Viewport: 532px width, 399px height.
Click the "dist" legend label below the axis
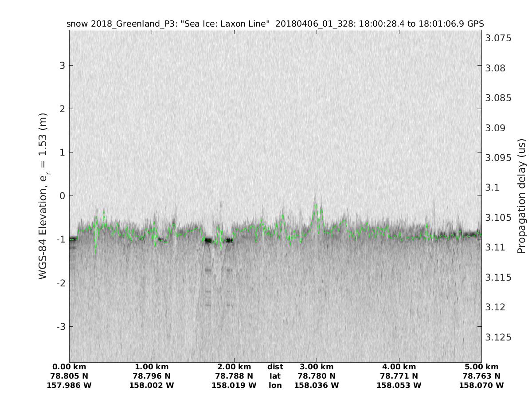click(275, 367)
